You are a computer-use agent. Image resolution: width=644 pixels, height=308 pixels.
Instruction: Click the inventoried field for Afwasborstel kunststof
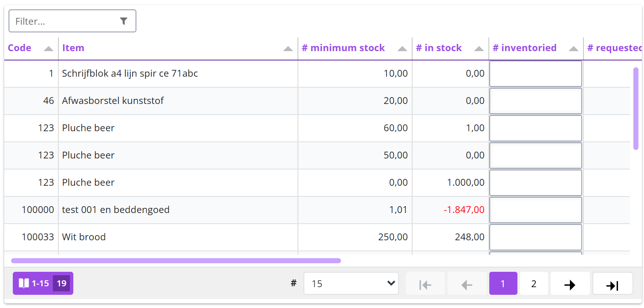coord(536,101)
